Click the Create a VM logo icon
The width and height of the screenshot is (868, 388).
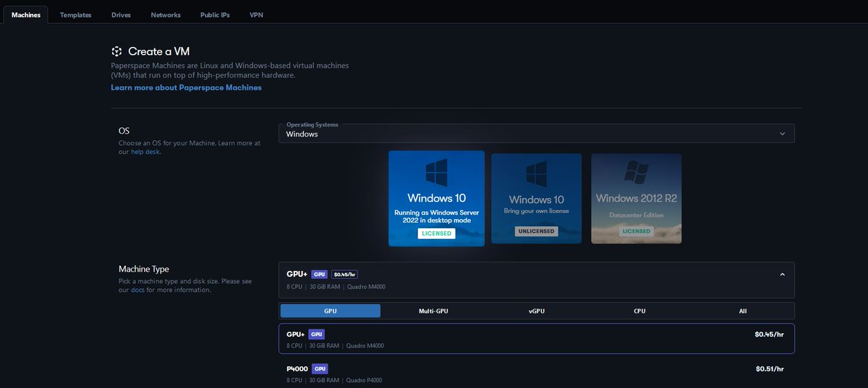point(116,51)
